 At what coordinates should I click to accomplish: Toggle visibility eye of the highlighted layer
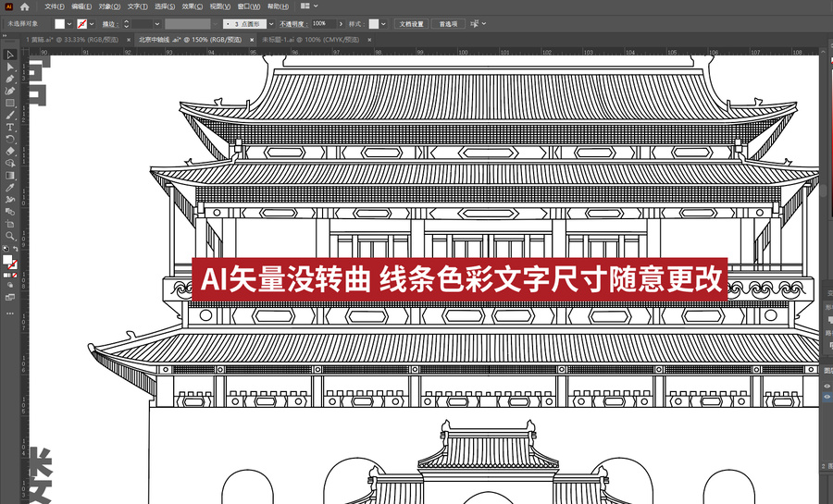pos(827,397)
